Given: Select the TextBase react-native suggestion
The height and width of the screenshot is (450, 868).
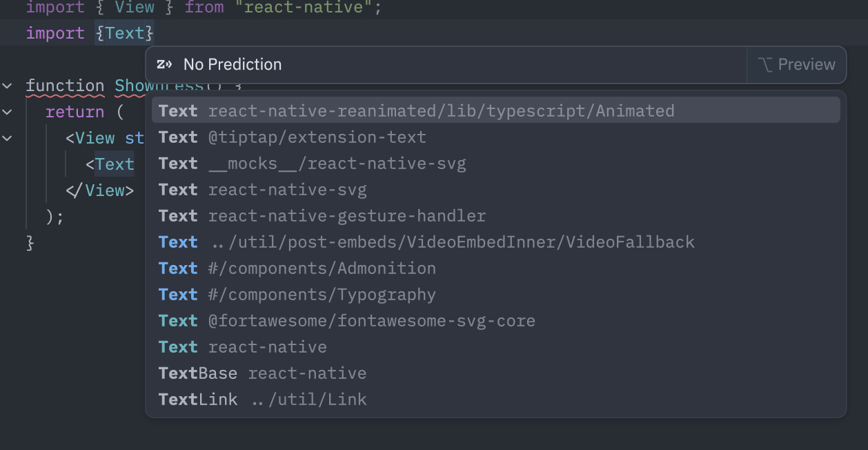Looking at the screenshot, I should coord(262,373).
